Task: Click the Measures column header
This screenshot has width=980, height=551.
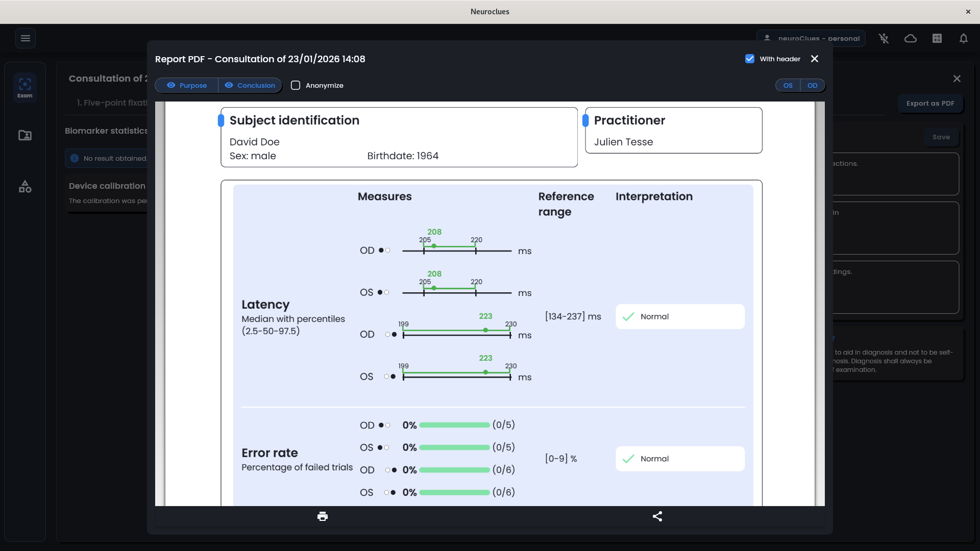Action: [384, 196]
